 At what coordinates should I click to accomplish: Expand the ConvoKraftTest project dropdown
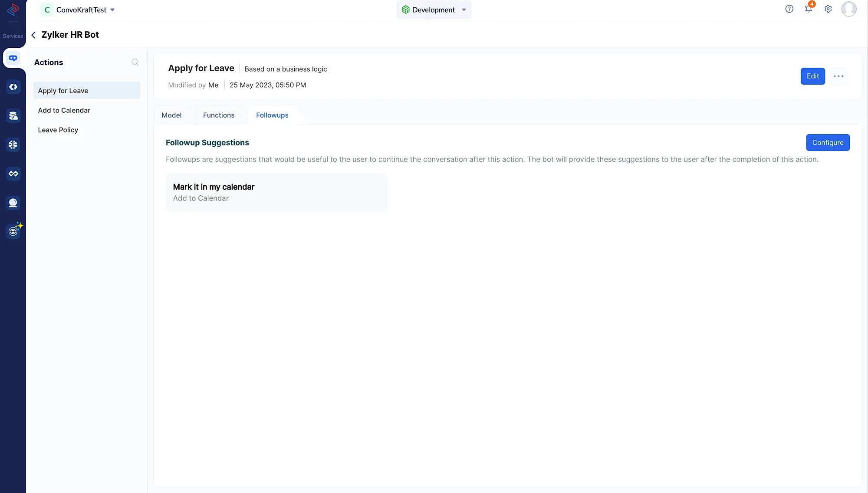112,10
